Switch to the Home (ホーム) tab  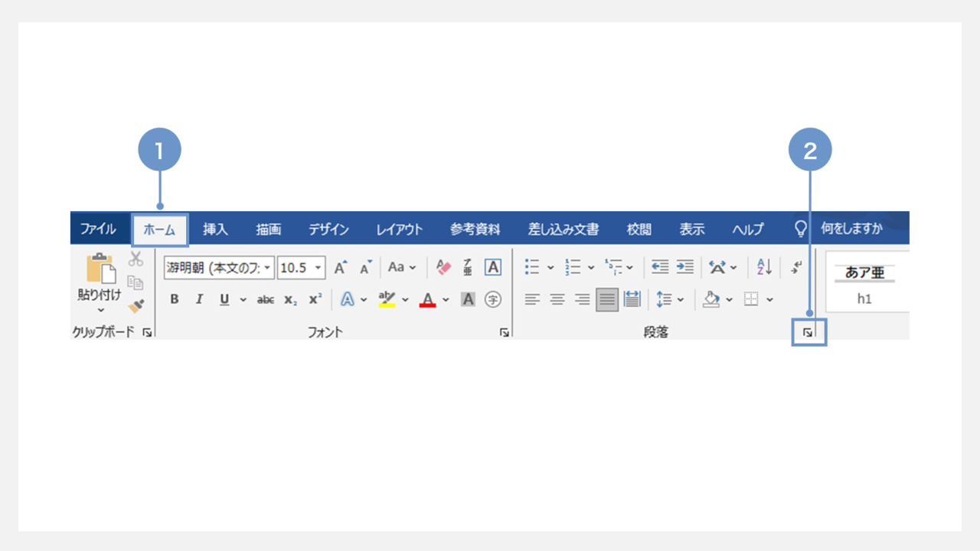[159, 229]
